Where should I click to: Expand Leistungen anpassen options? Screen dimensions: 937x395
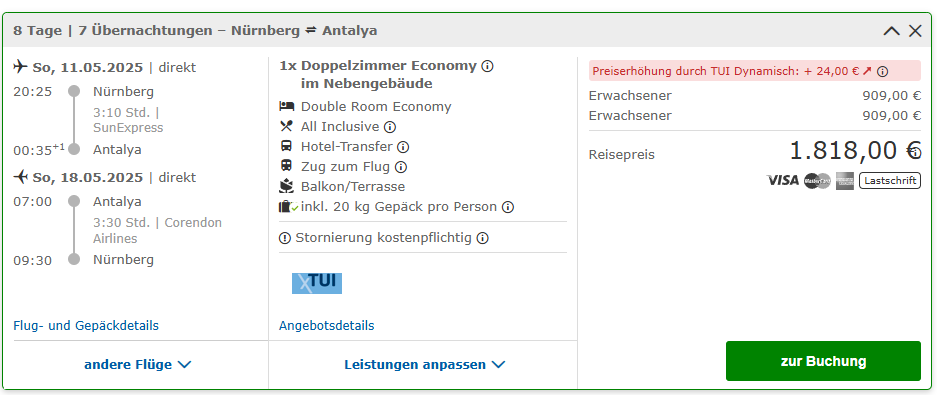click(424, 365)
